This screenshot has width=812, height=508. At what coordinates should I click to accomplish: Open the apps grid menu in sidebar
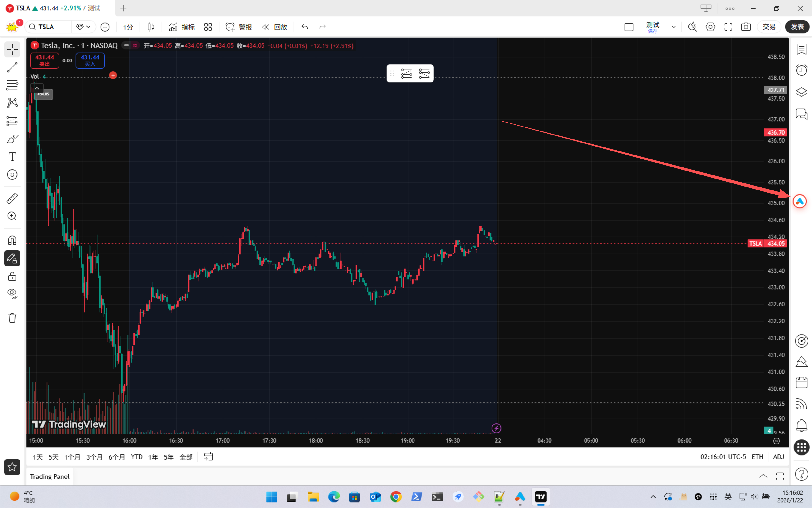pyautogui.click(x=802, y=447)
